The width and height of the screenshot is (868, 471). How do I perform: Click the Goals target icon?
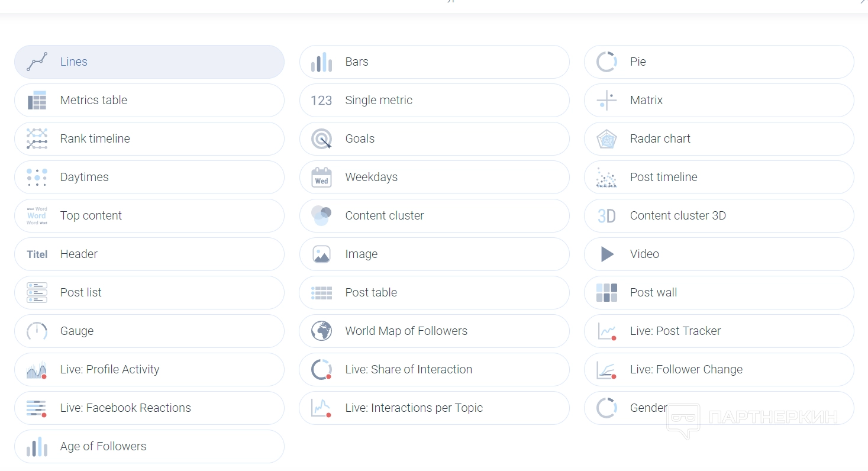click(321, 139)
